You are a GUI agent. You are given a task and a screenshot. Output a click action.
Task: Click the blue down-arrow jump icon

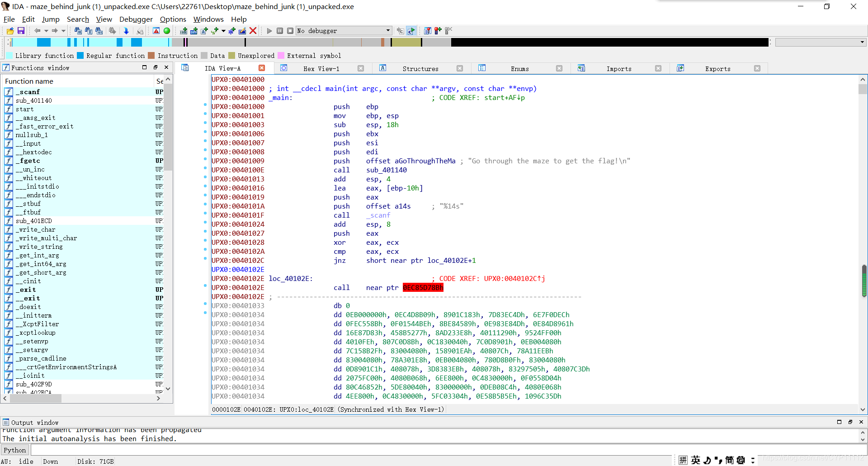tap(126, 31)
